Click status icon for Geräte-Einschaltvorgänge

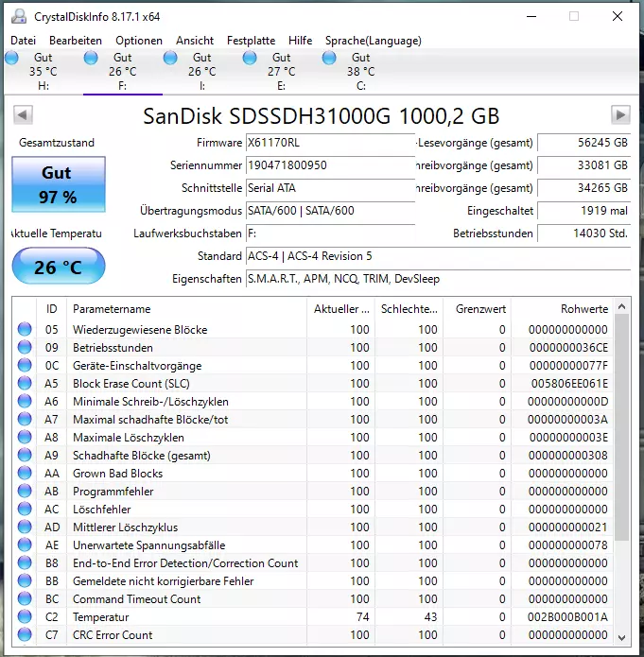25,366
